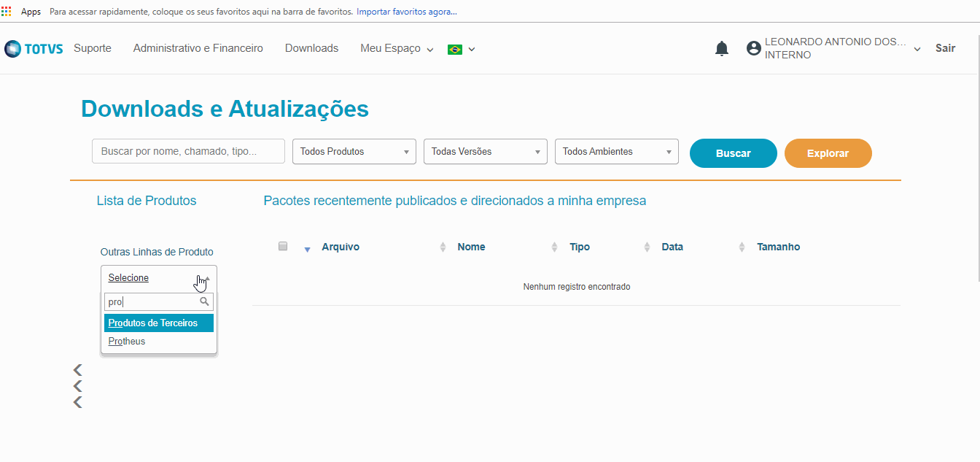Click sort arrows next to Nome column

[x=443, y=247]
